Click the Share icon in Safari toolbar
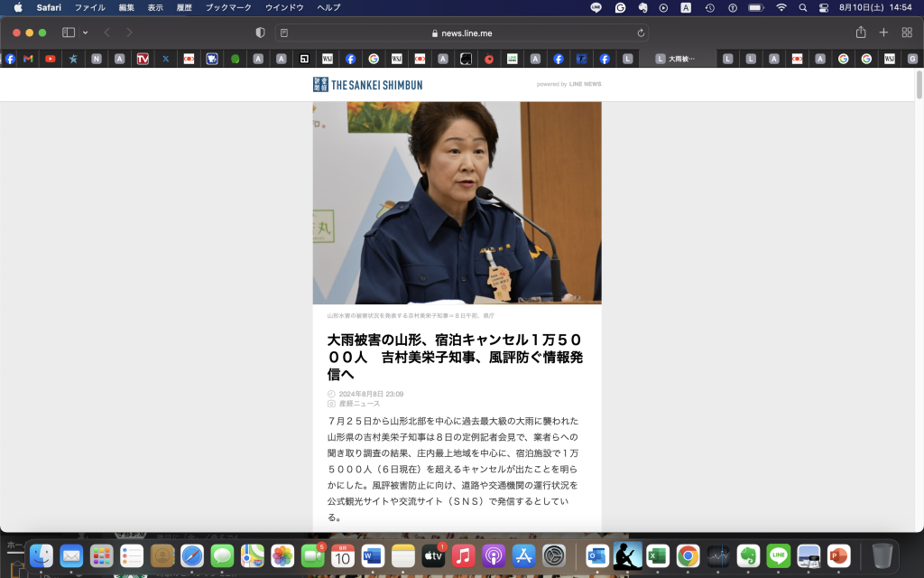The width and height of the screenshot is (924, 578). point(861,33)
